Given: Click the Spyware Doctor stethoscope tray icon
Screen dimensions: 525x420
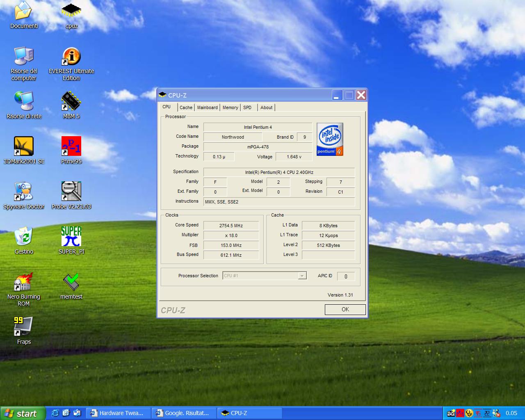Looking at the screenshot, I should pos(469,413).
